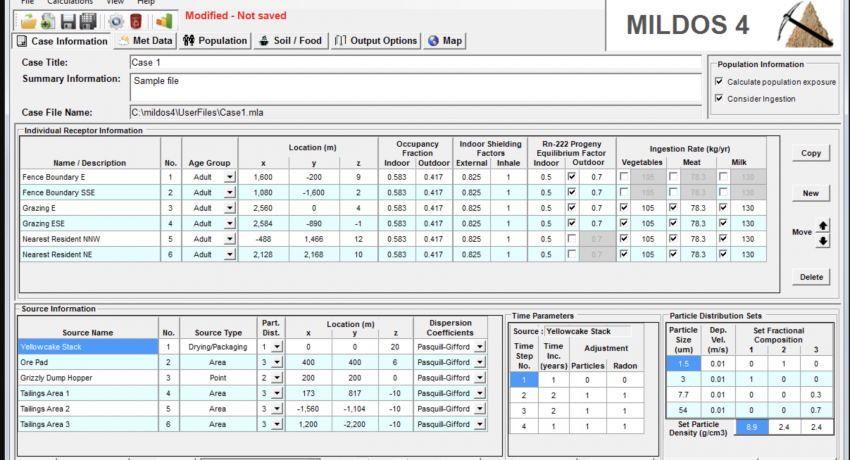Select the Tailings Area 2 source name
850x460 pixels.
point(88,409)
